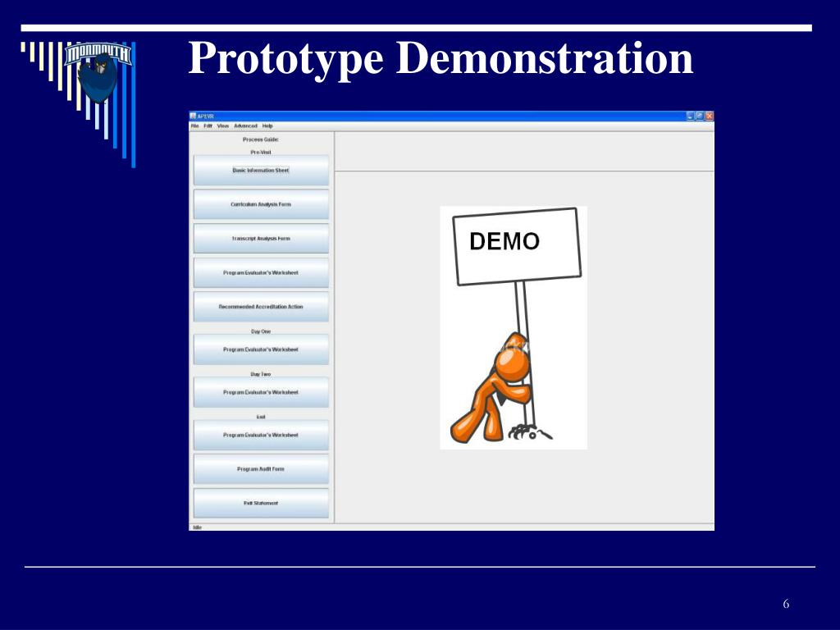Image resolution: width=840 pixels, height=630 pixels.
Task: Maximize the APEVR window
Action: (x=700, y=116)
